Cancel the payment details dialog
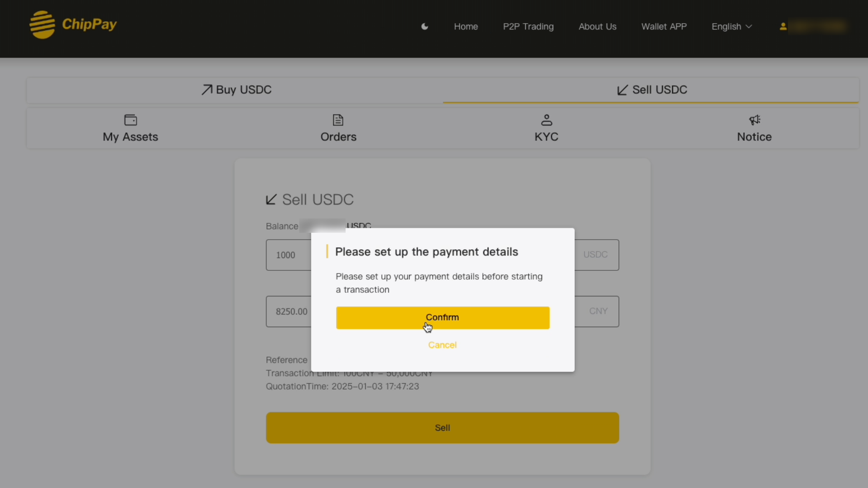Image resolution: width=868 pixels, height=488 pixels. tap(442, 345)
